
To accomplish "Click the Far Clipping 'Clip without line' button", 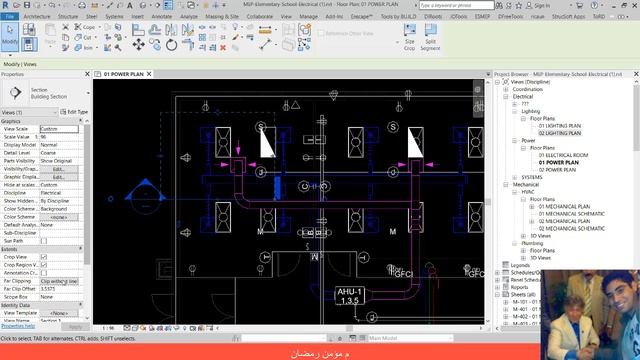I will [59, 281].
